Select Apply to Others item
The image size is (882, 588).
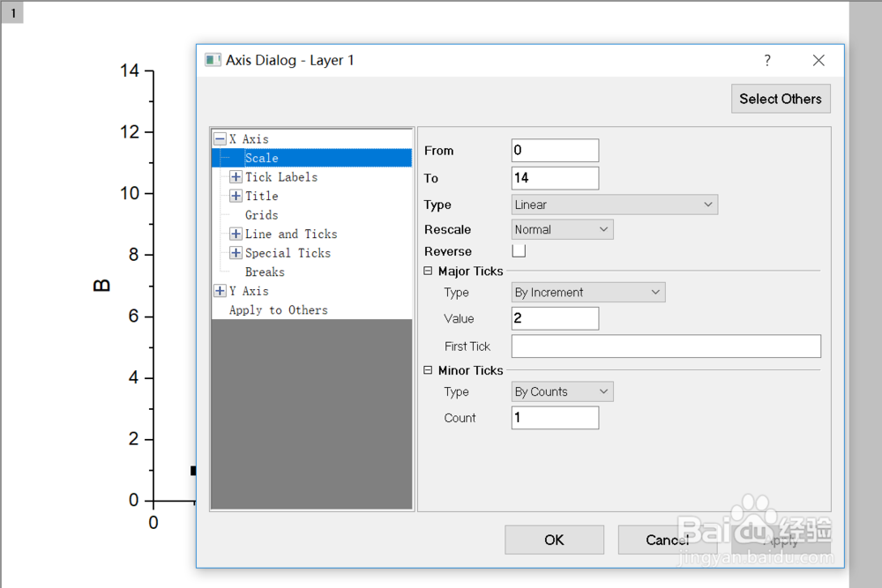click(279, 310)
